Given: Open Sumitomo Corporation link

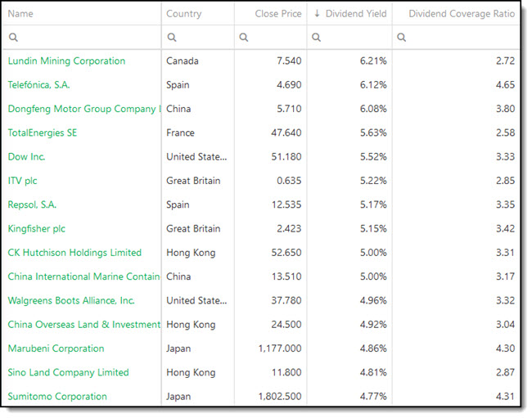Looking at the screenshot, I should click(57, 396).
